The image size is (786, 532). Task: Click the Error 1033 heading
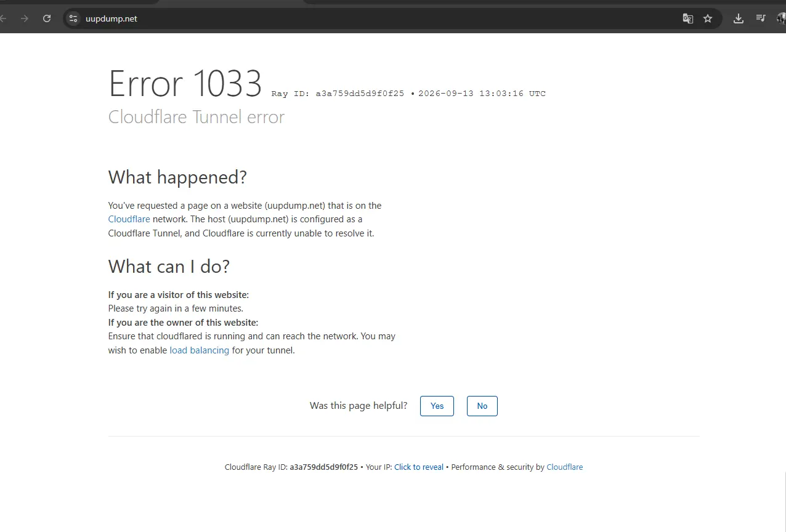click(x=185, y=84)
